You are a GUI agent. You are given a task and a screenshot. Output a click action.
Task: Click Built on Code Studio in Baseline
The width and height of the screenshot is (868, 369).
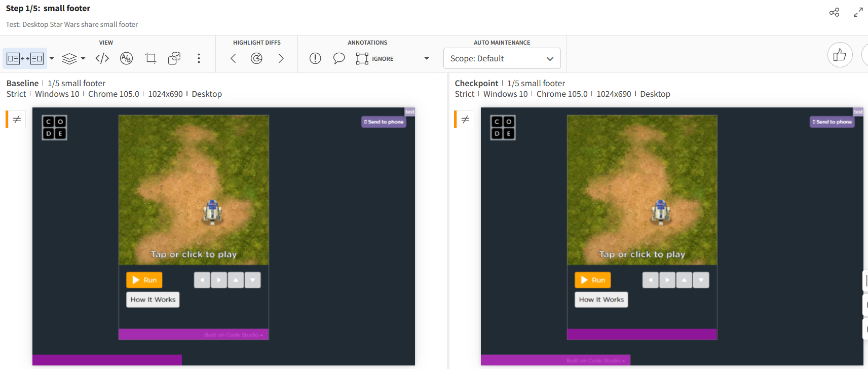coord(234,335)
